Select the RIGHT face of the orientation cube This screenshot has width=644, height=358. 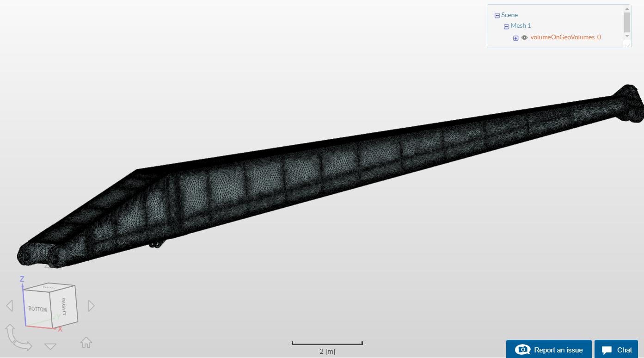click(64, 307)
